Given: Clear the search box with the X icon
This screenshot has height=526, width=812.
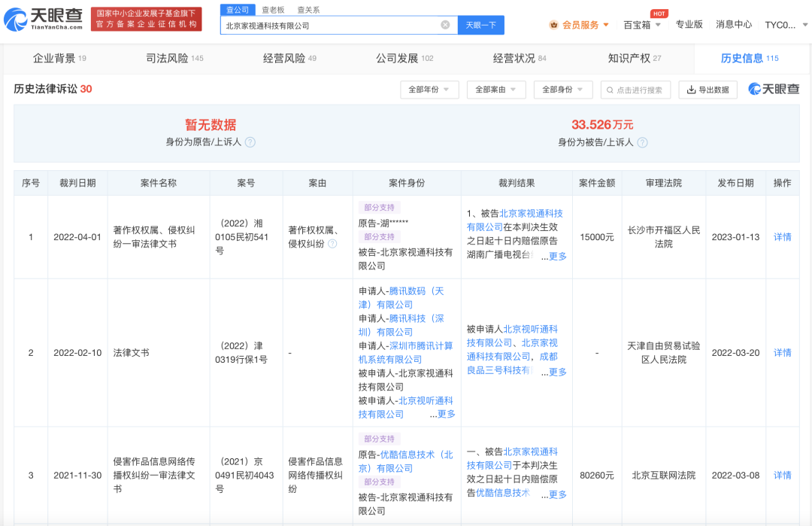Looking at the screenshot, I should 445,25.
